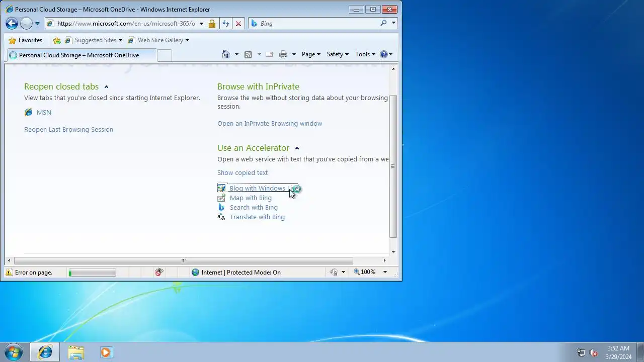The image size is (644, 362).
Task: Click the Home toolbar icon
Action: 226,54
